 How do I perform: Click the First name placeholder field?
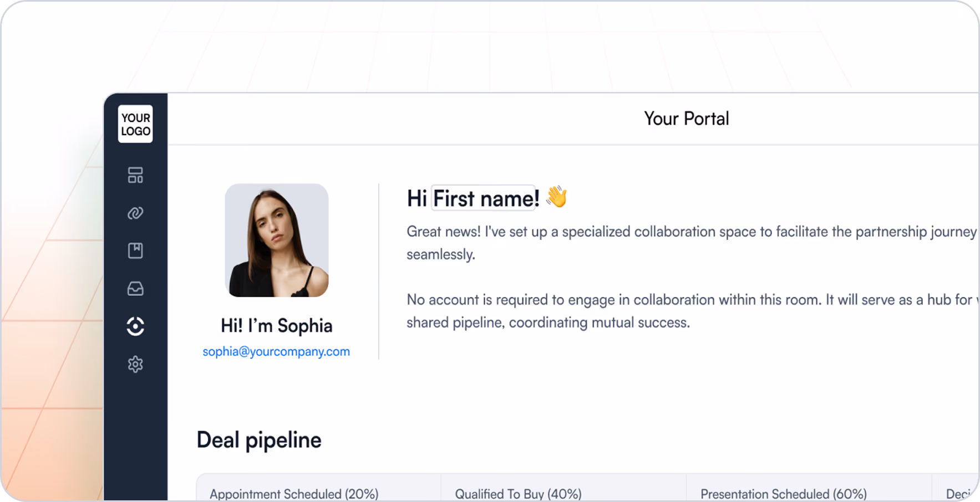pos(484,198)
